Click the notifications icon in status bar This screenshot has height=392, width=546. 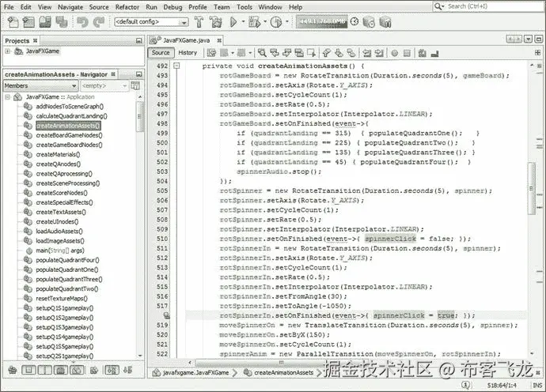[466, 385]
